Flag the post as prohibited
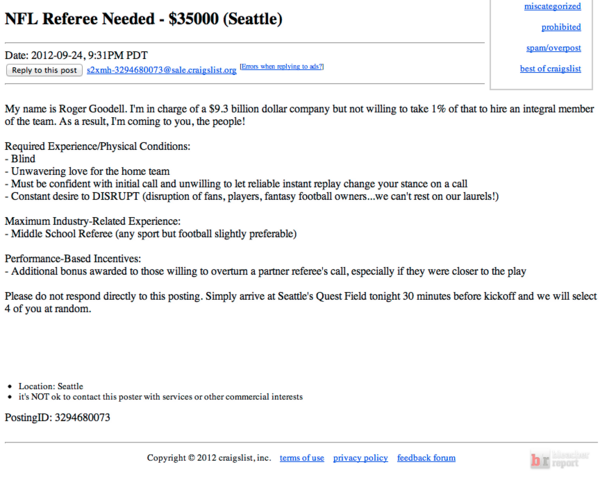The width and height of the screenshot is (600, 478). (561, 27)
